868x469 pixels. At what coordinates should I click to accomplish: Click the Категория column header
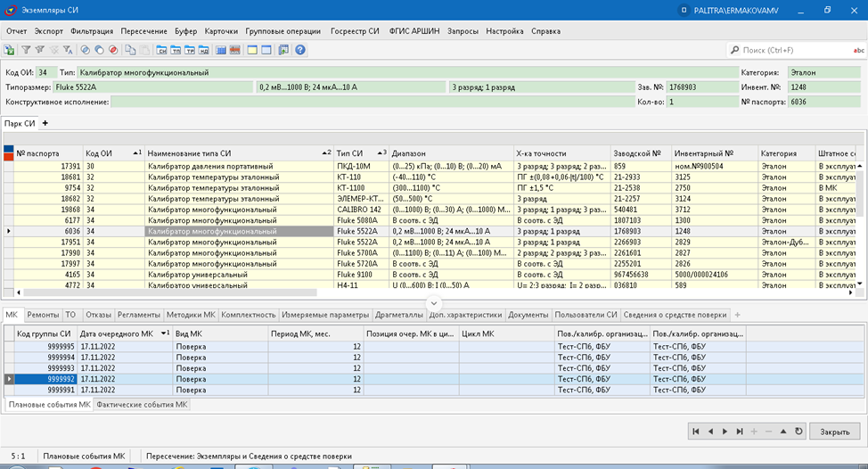coord(787,152)
